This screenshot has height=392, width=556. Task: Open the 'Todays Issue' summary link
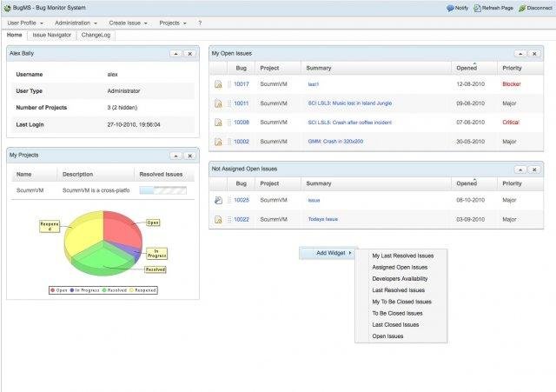click(x=322, y=219)
